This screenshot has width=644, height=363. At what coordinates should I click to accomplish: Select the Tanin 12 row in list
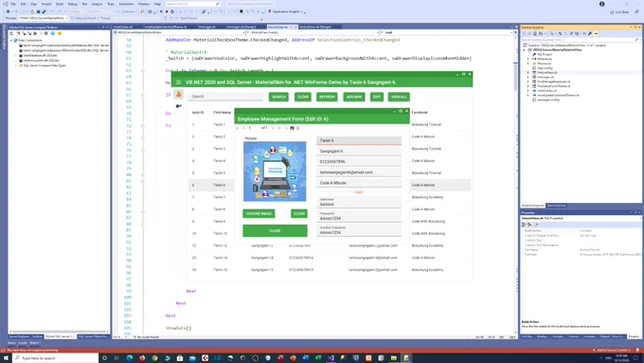click(330, 245)
